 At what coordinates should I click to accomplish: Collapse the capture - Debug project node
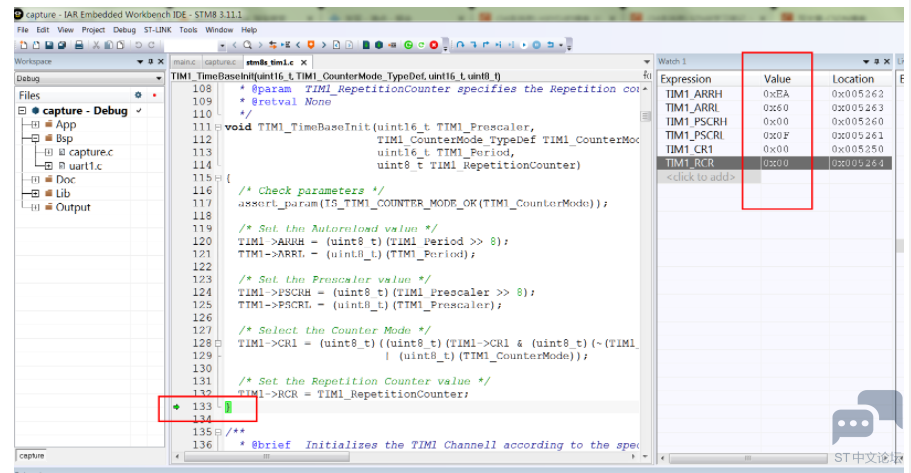[x=22, y=110]
